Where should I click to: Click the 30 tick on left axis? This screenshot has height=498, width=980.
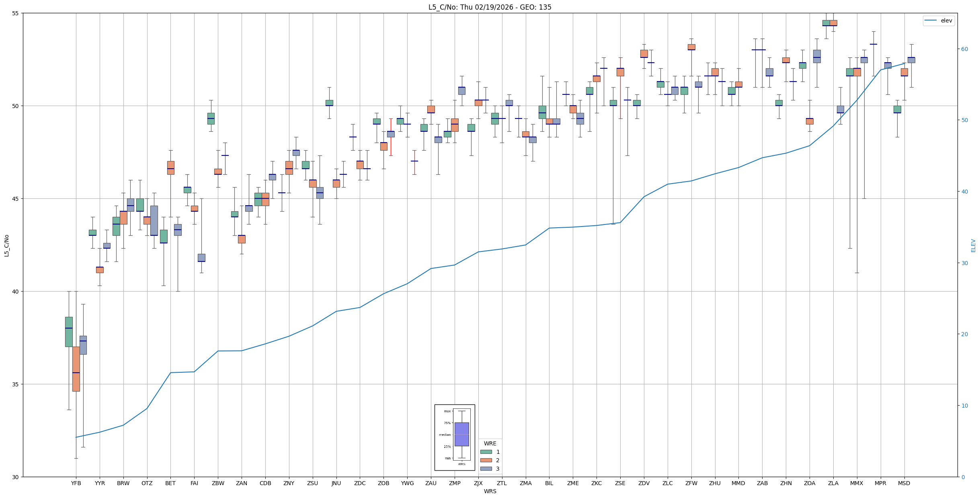(16, 477)
